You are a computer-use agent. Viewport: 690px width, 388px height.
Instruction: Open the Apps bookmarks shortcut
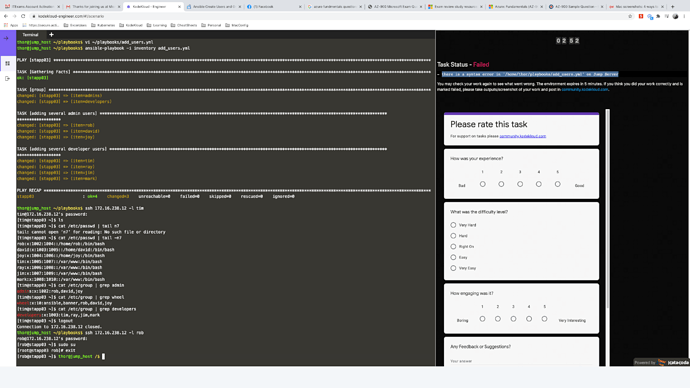click(11, 26)
